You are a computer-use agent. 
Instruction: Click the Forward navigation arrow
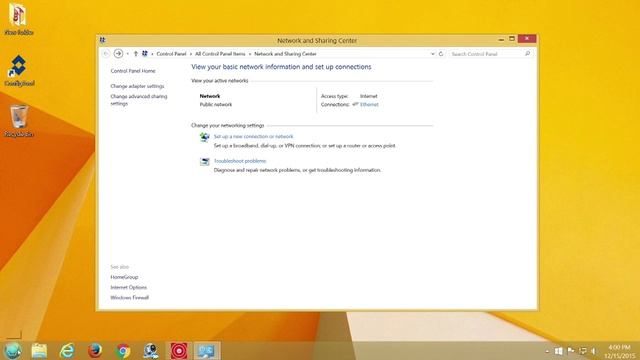[x=118, y=53]
